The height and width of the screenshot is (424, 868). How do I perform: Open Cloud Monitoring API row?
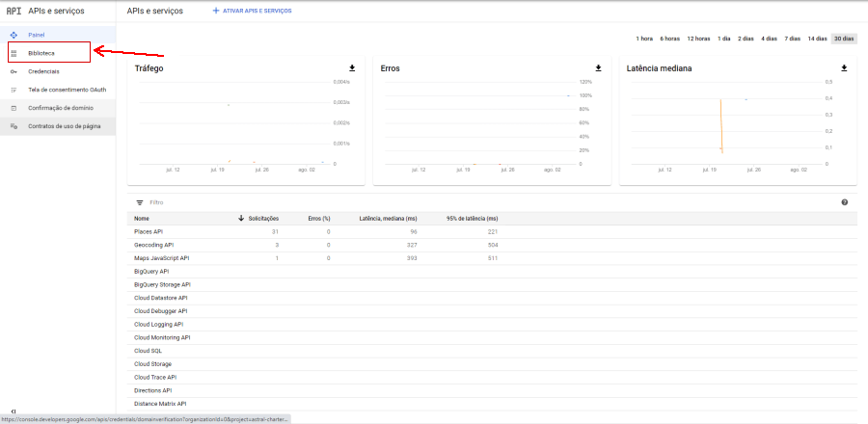click(492, 338)
